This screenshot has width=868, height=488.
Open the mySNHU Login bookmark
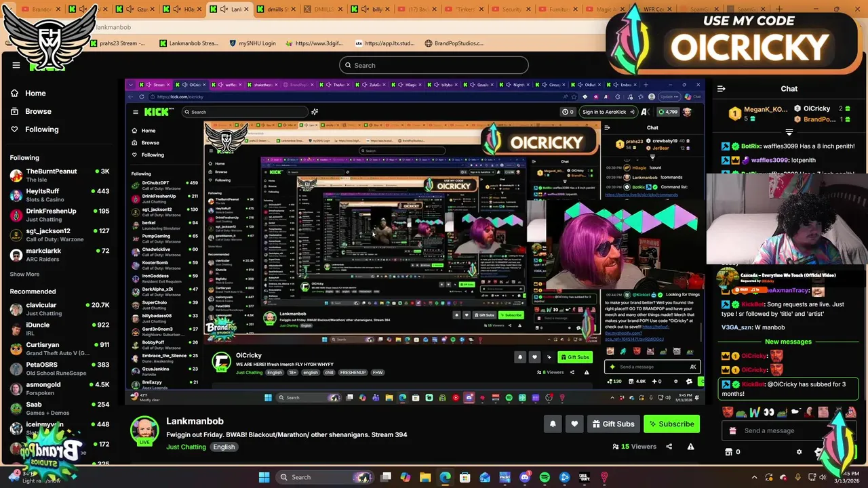[x=252, y=43]
